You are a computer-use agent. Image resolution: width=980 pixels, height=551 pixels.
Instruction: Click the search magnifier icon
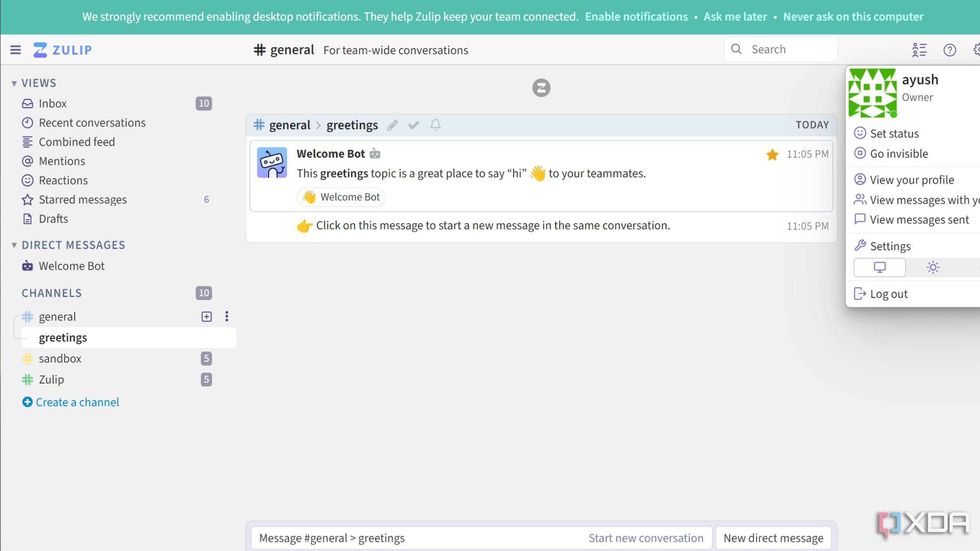736,49
